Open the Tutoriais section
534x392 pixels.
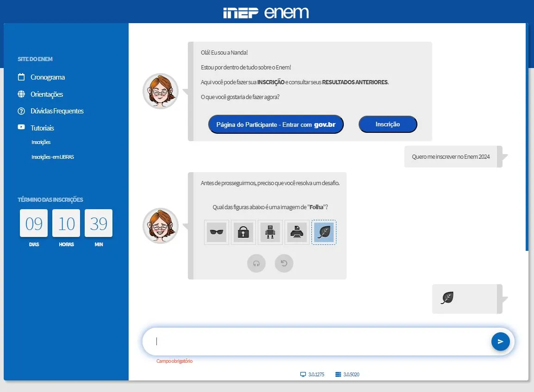coord(42,128)
